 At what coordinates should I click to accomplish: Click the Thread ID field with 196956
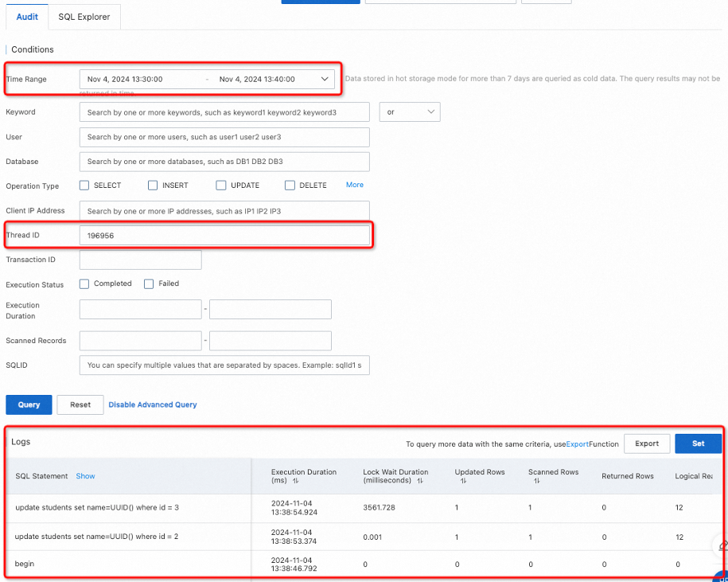[224, 236]
